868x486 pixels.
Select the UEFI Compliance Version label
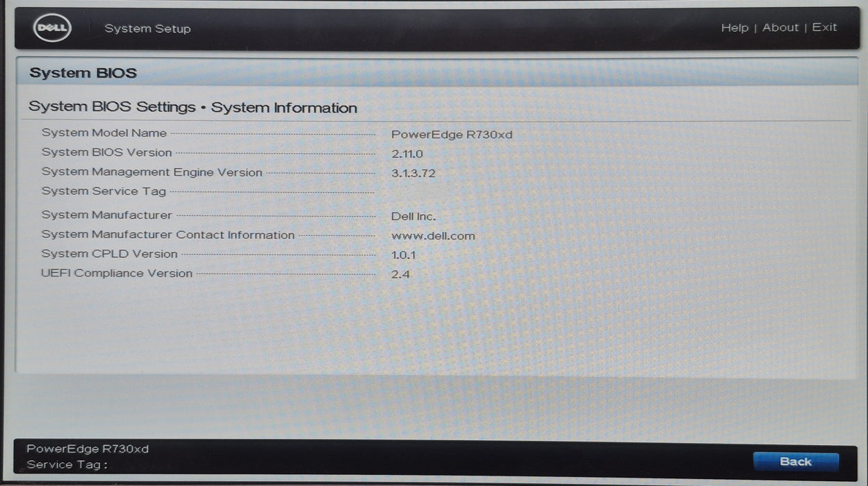117,274
